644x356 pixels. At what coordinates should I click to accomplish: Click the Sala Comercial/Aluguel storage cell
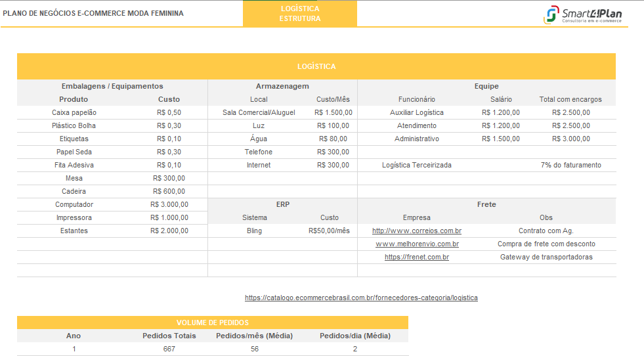[x=259, y=113]
